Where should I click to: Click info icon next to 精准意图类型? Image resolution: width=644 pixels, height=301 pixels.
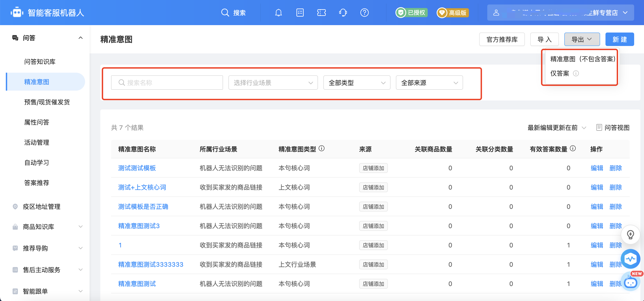322,148
